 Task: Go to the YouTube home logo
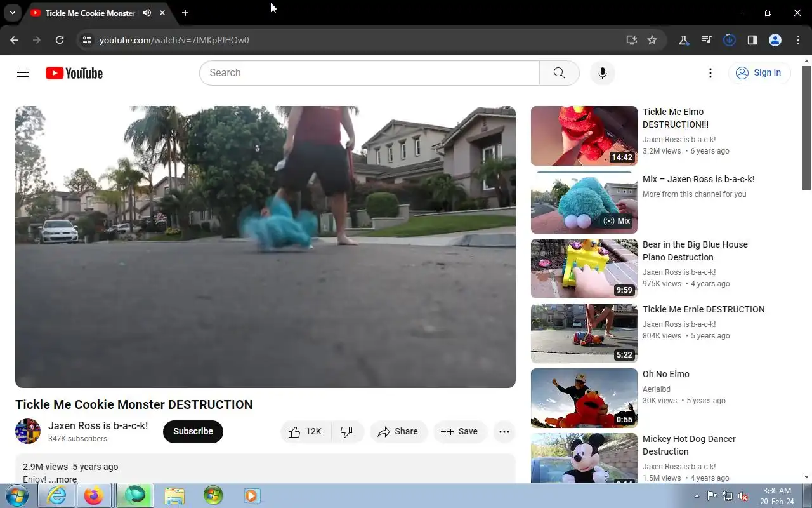(x=74, y=73)
